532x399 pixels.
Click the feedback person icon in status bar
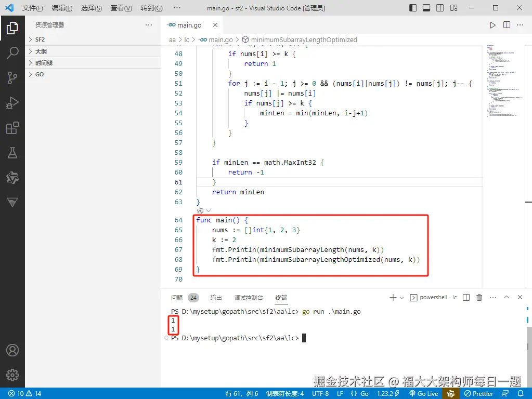(505, 394)
